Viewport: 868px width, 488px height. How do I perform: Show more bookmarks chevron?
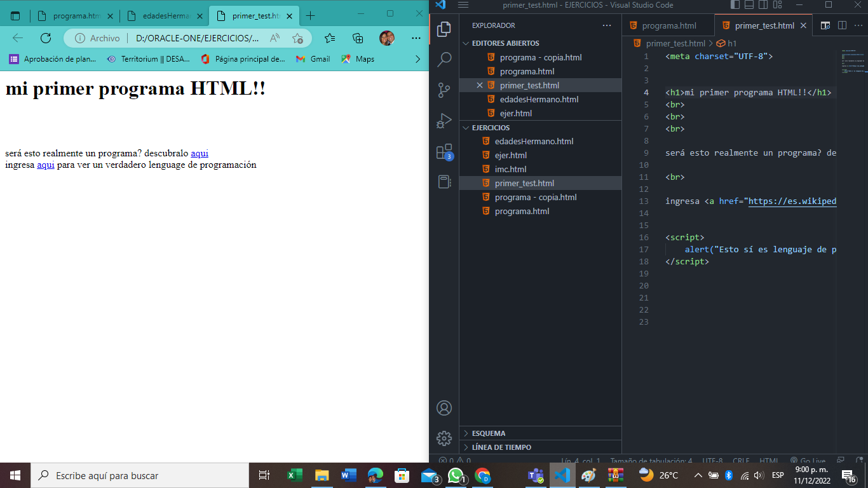point(417,59)
